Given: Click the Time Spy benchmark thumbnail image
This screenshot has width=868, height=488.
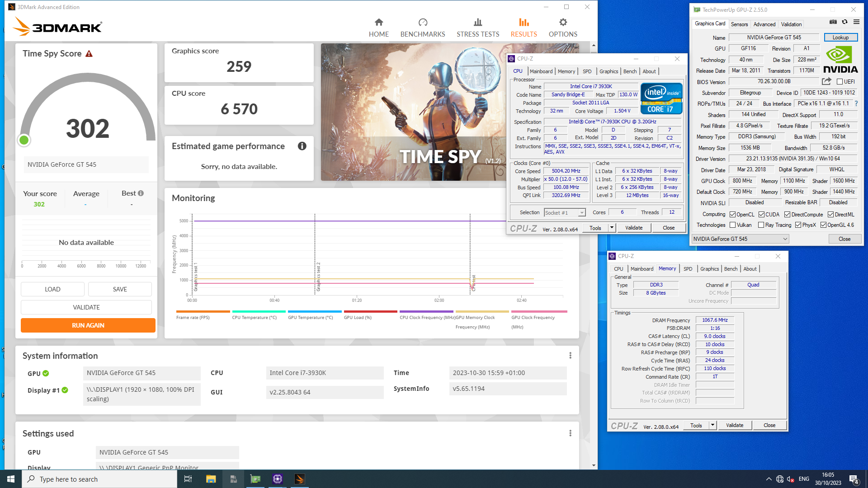Looking at the screenshot, I should 413,112.
